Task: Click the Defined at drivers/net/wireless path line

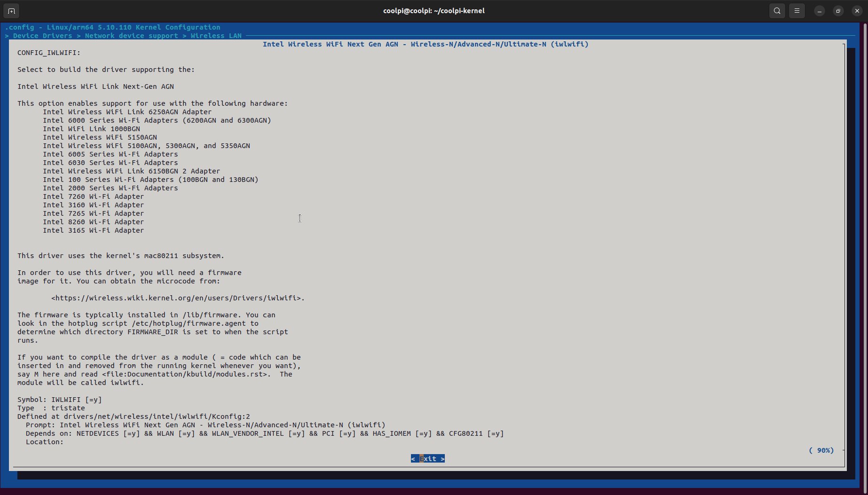Action: (x=134, y=416)
